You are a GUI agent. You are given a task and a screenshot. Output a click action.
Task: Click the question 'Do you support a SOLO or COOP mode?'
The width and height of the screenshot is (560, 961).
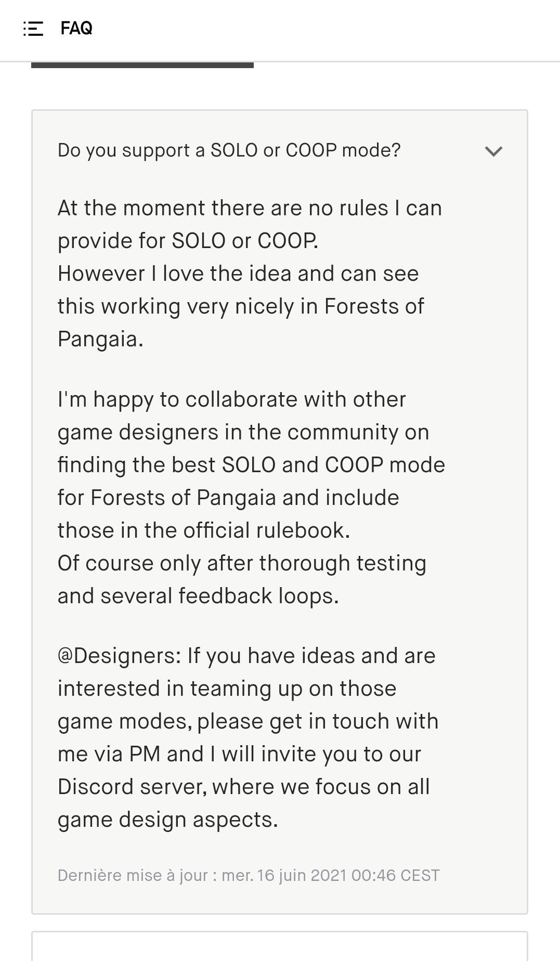click(x=229, y=150)
